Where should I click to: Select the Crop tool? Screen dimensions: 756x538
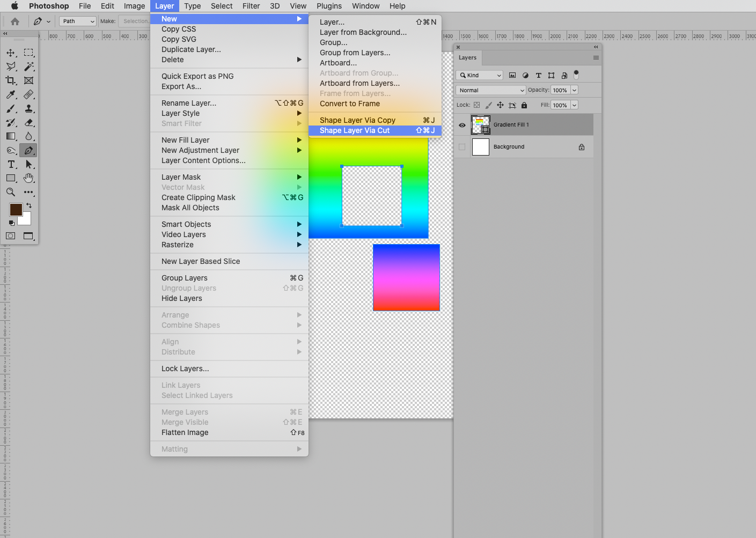pyautogui.click(x=11, y=80)
